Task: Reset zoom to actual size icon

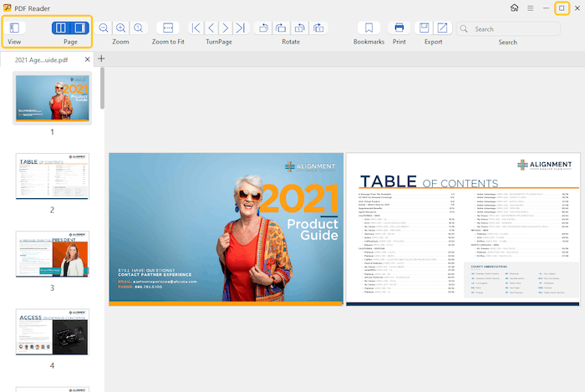Action: click(x=139, y=28)
